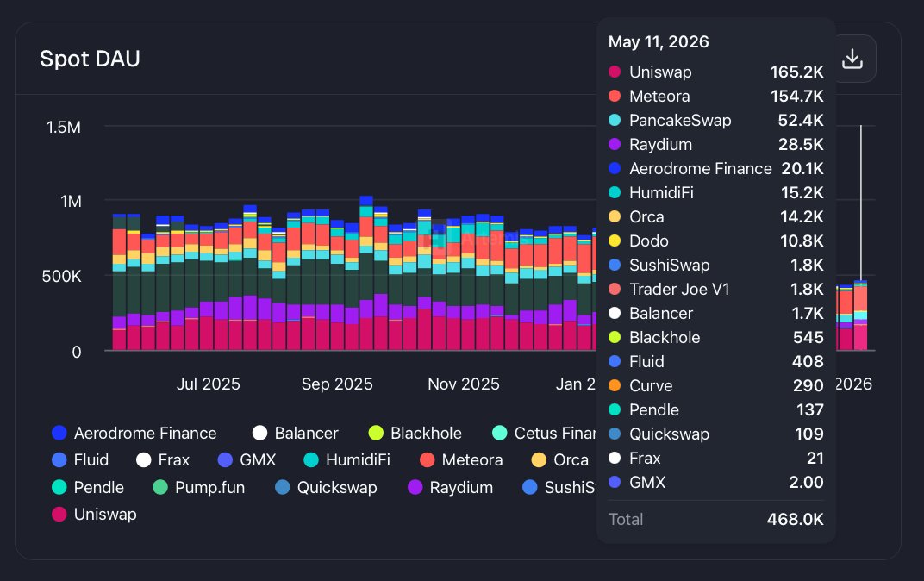Click Blackhole 545 tooltip value
Image resolution: width=924 pixels, height=581 pixels.
click(x=808, y=338)
